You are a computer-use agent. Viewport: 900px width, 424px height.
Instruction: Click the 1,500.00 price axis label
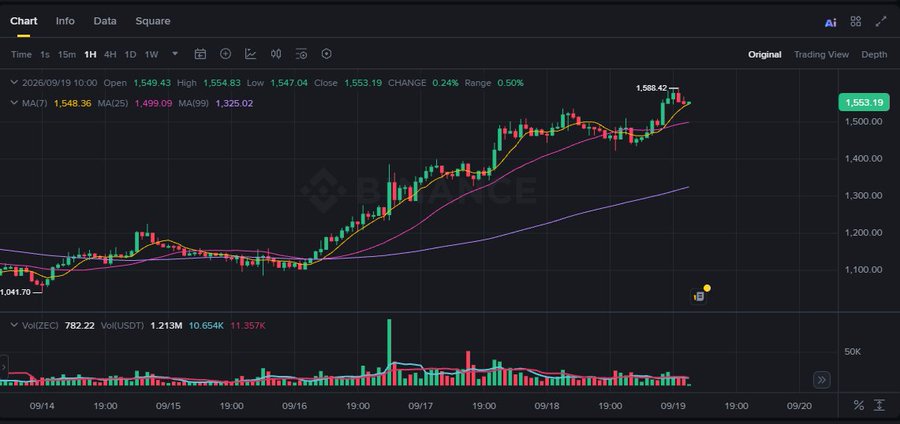(863, 122)
